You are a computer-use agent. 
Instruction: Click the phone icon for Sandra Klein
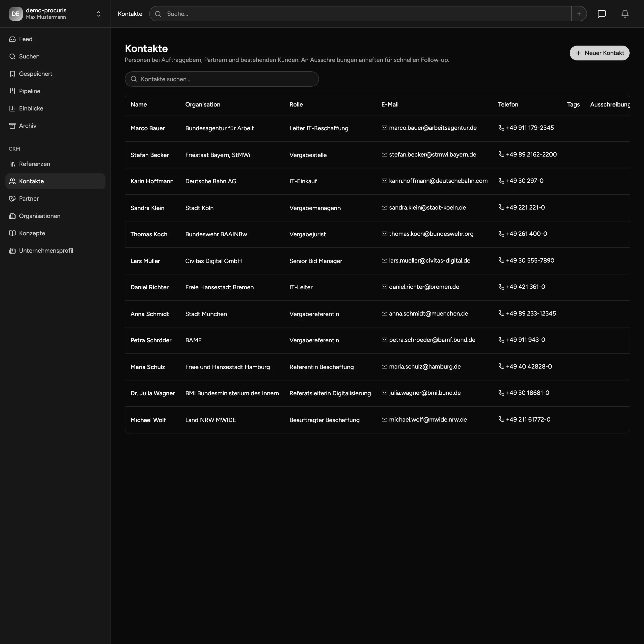pos(501,207)
